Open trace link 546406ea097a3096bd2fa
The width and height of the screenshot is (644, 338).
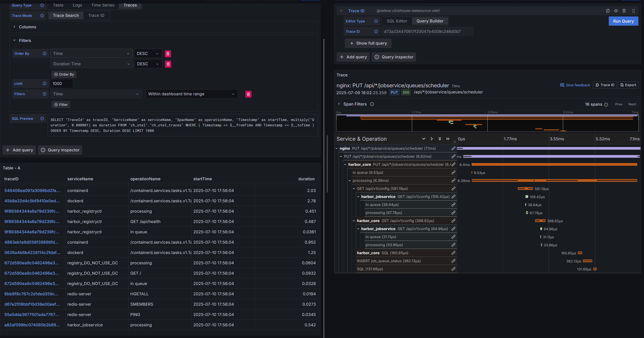tap(32, 190)
